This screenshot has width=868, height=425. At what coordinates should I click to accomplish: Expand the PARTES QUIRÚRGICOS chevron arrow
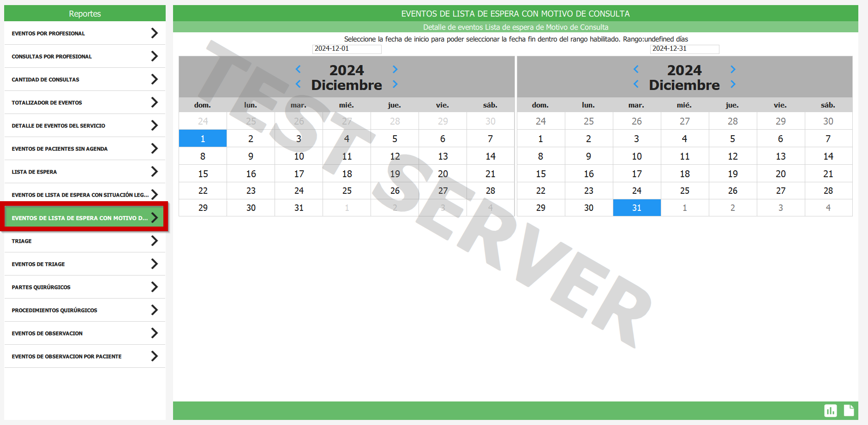pos(154,287)
